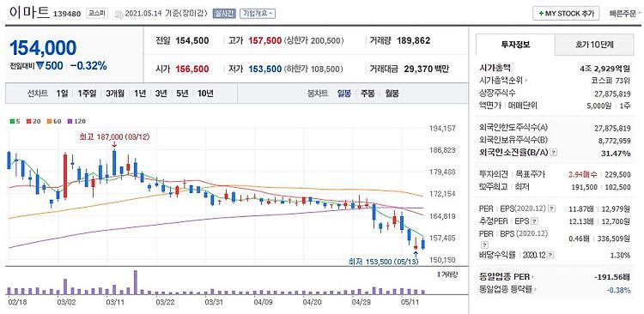Click the stock code 139480
Image resolution: width=644 pixels, height=314 pixels.
click(67, 14)
